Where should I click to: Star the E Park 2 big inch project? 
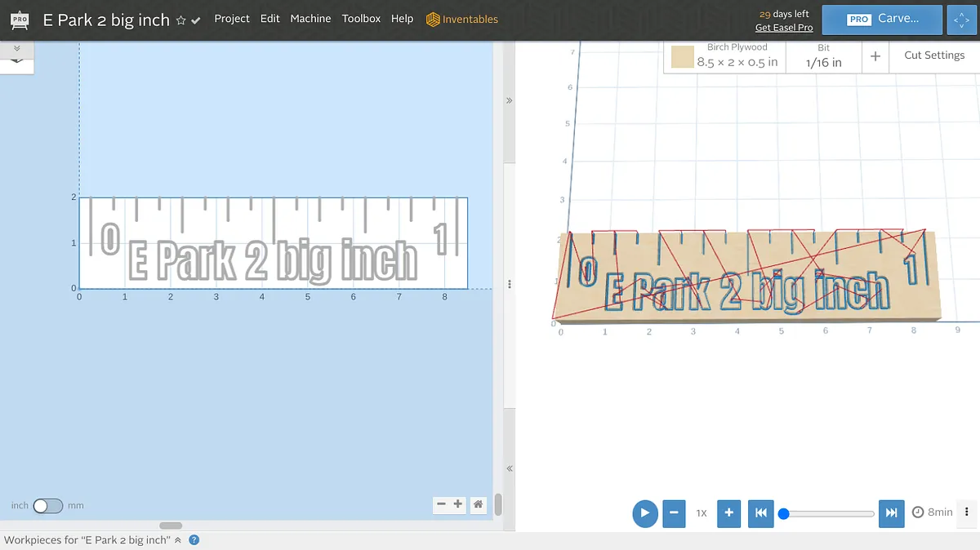coord(181,20)
